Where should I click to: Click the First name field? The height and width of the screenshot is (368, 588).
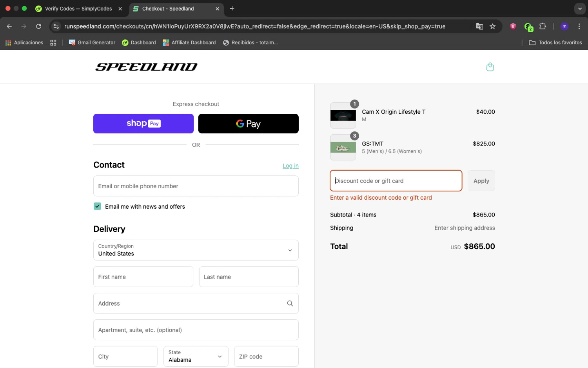pos(143,277)
